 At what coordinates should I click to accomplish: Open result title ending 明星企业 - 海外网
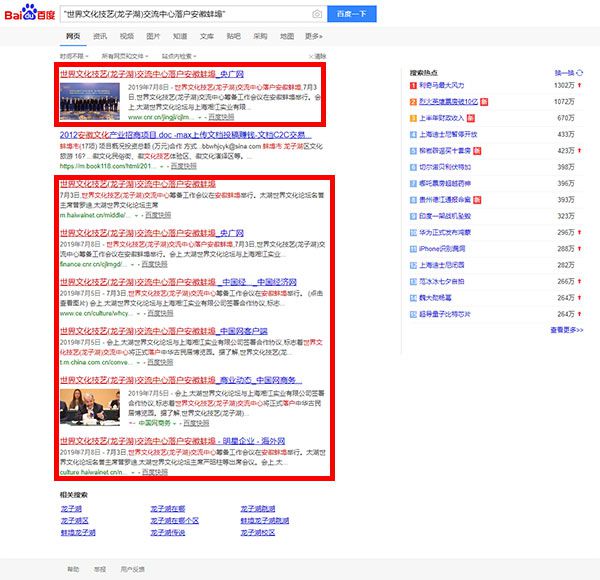[x=172, y=441]
